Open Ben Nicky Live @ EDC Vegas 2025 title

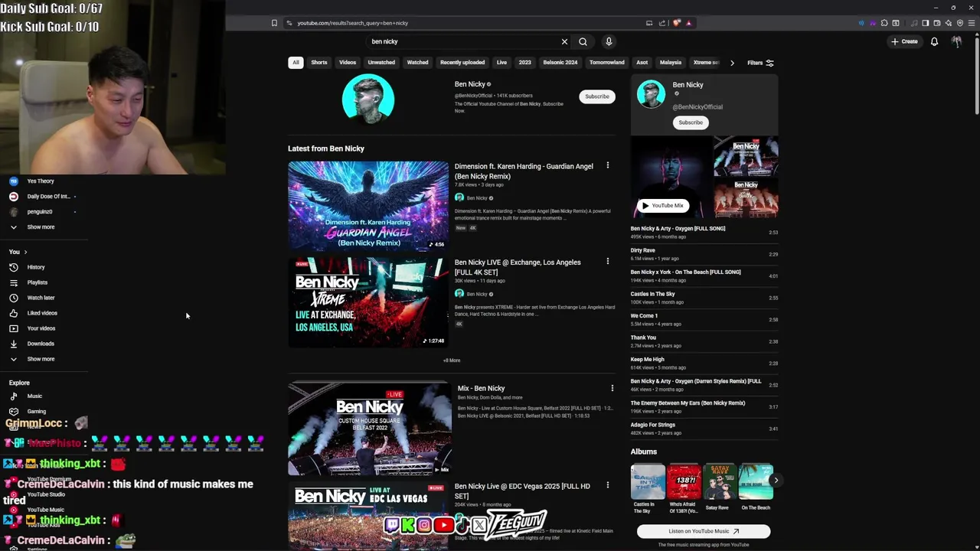(522, 491)
